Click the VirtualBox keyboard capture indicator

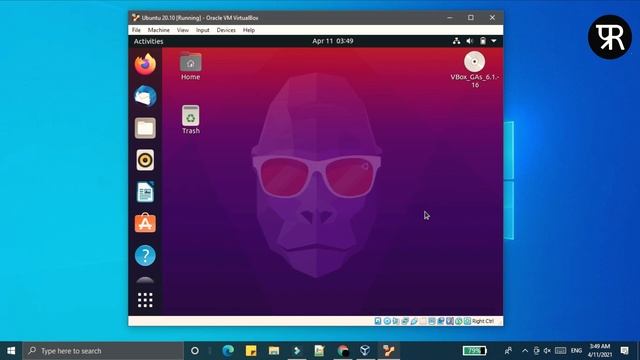467,321
